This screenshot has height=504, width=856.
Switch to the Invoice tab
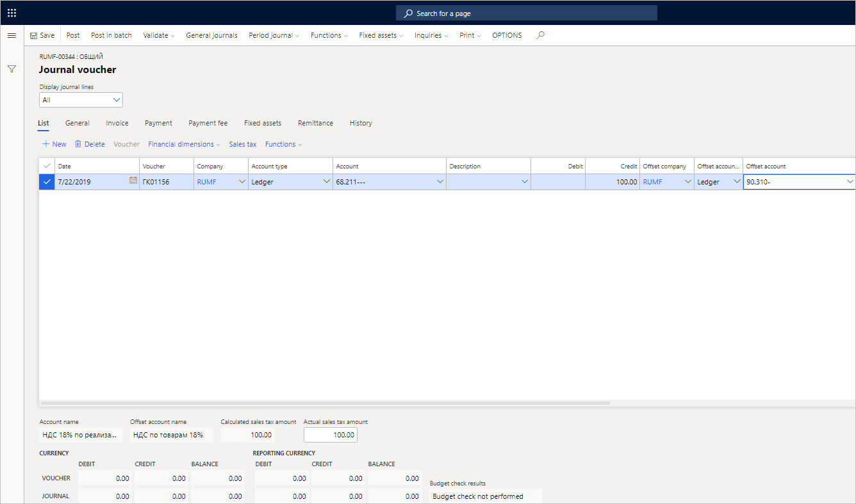[117, 123]
